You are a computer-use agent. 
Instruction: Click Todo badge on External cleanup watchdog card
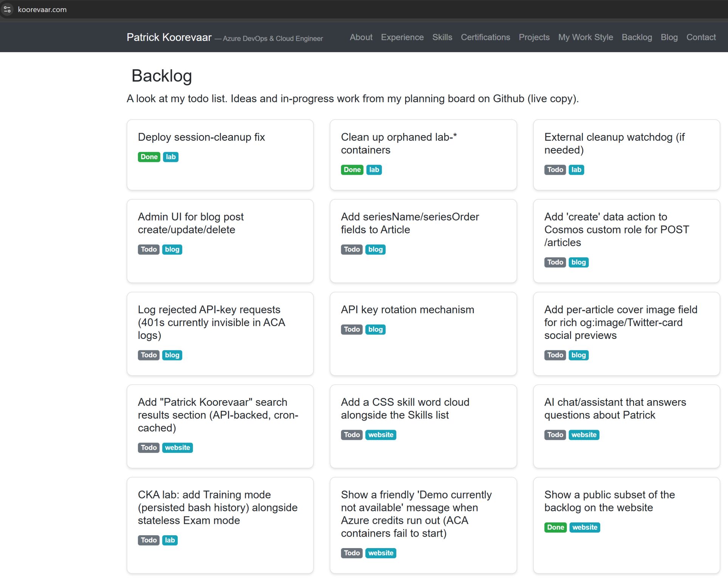555,170
